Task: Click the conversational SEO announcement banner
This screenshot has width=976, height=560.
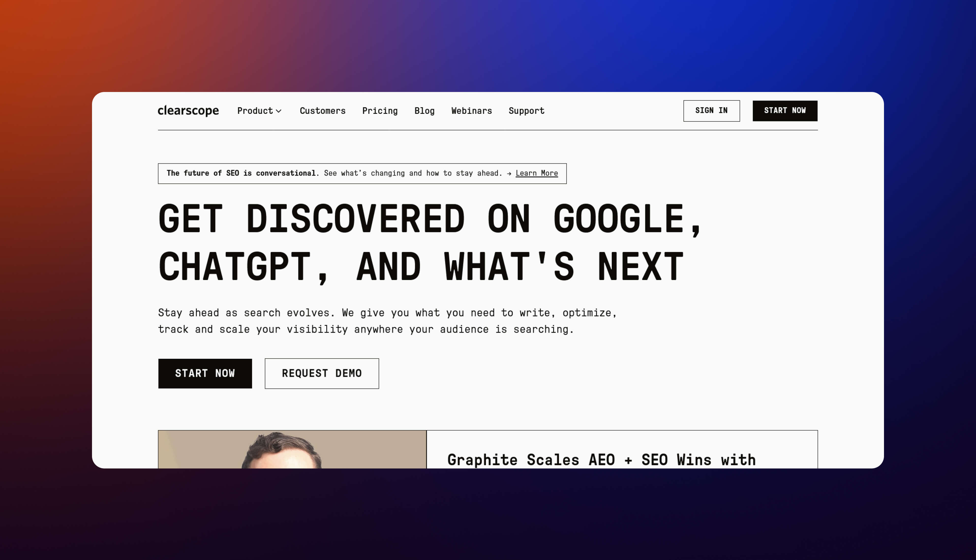Action: pos(362,173)
